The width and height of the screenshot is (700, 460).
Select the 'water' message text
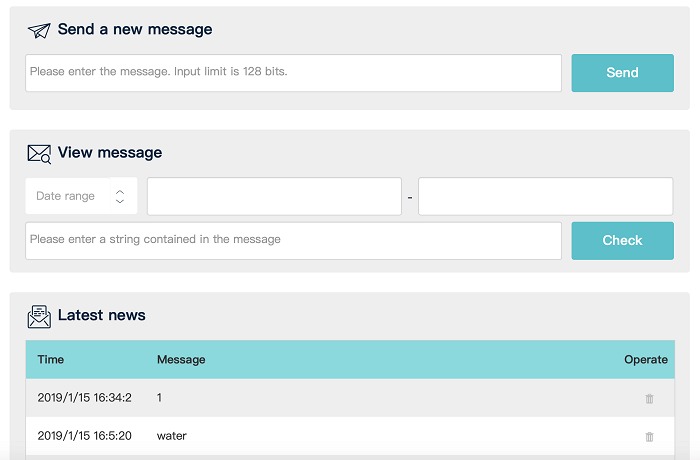click(x=172, y=436)
